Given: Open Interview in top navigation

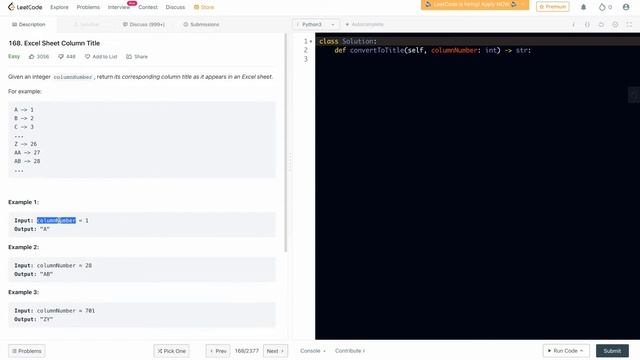Looking at the screenshot, I should [118, 7].
